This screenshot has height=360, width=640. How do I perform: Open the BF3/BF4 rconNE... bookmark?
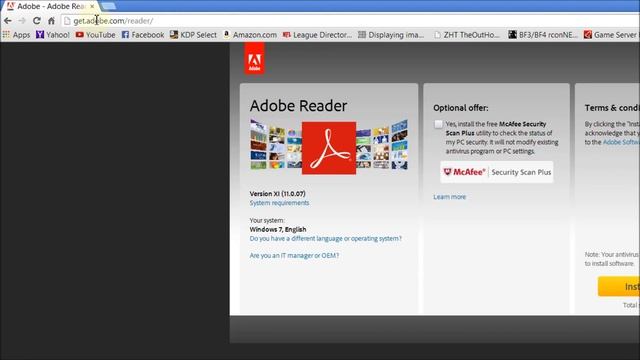(543, 35)
